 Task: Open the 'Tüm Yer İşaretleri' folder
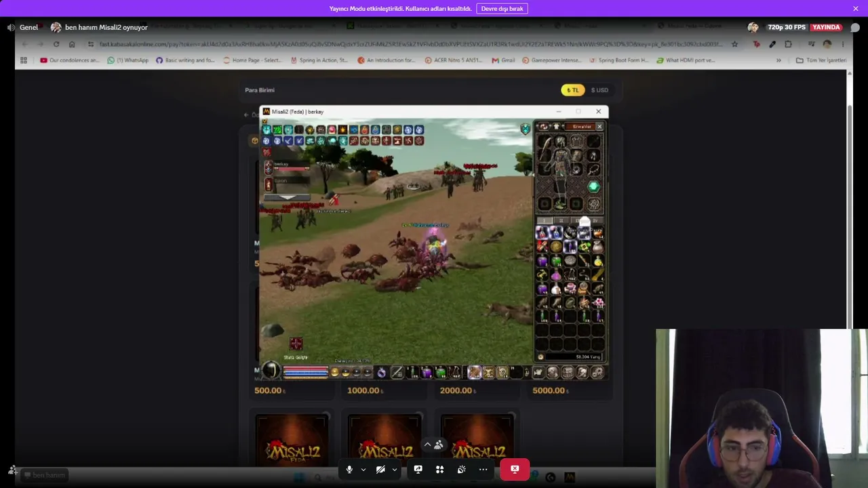pos(821,60)
